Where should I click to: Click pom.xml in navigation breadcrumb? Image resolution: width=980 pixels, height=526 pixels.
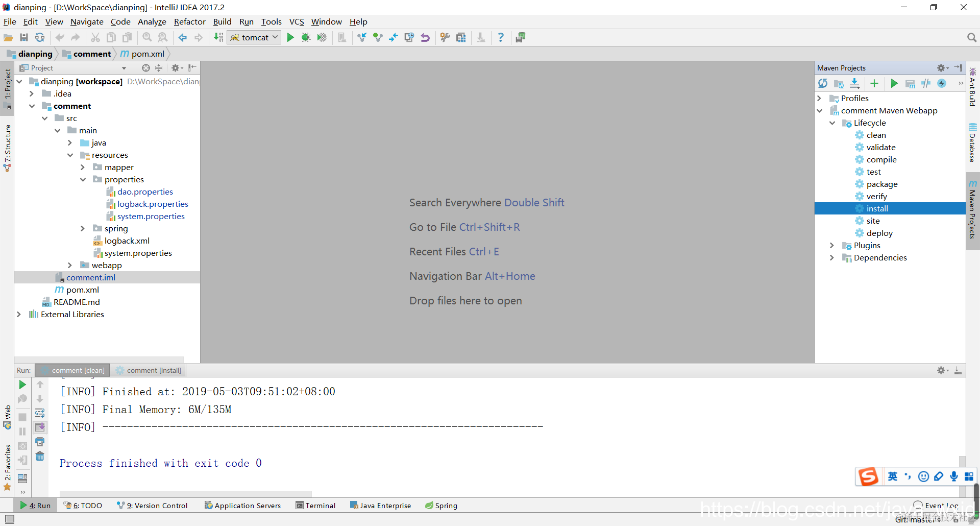[x=142, y=54]
